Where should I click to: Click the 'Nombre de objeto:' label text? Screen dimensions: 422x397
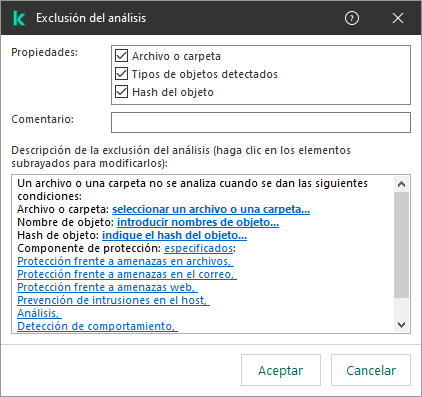point(66,222)
